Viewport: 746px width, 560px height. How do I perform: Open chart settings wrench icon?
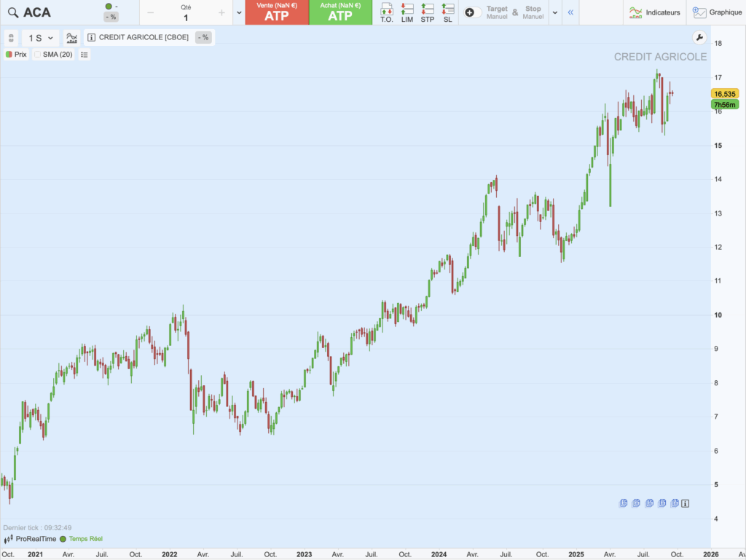tap(699, 38)
